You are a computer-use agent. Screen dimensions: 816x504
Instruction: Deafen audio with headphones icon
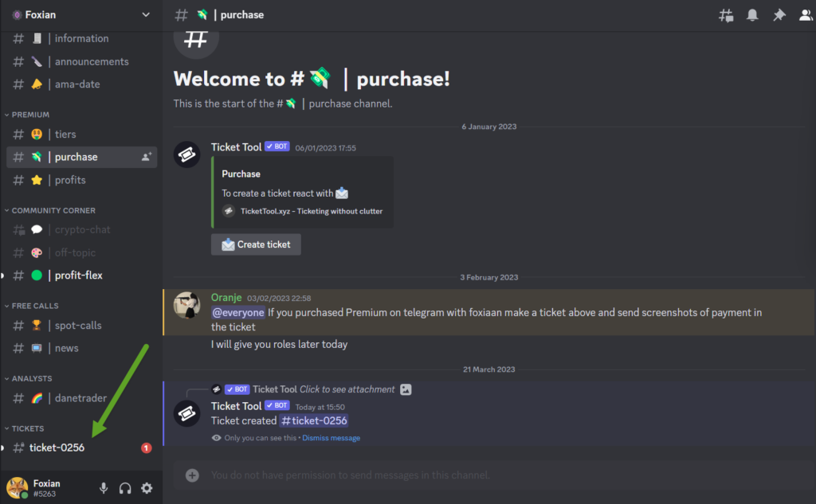point(125,488)
